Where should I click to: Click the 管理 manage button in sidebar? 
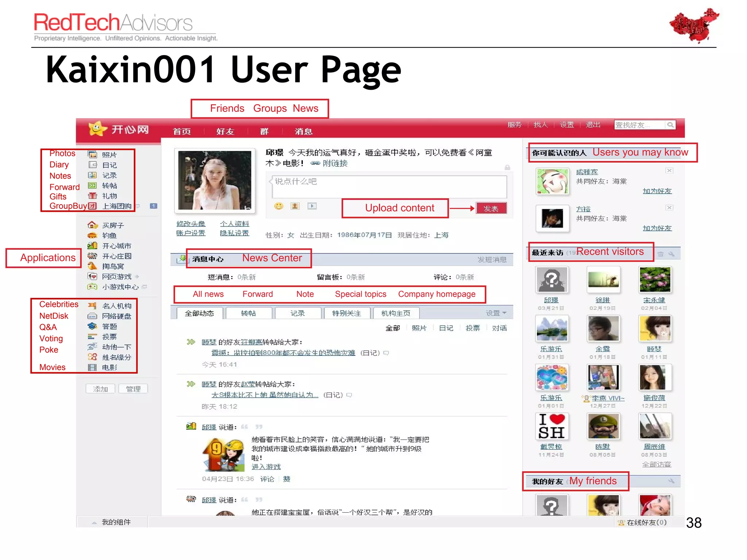pyautogui.click(x=133, y=389)
